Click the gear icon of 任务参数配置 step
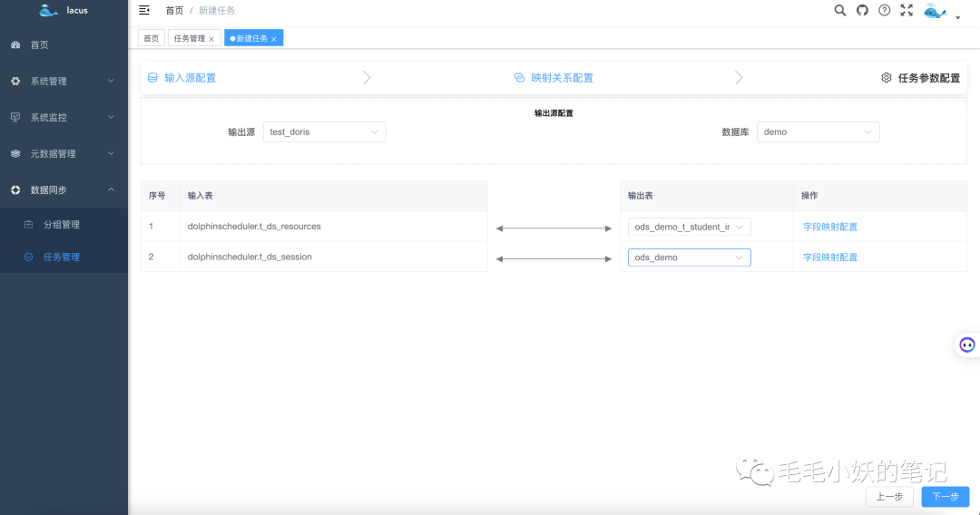The width and height of the screenshot is (980, 515). (887, 77)
